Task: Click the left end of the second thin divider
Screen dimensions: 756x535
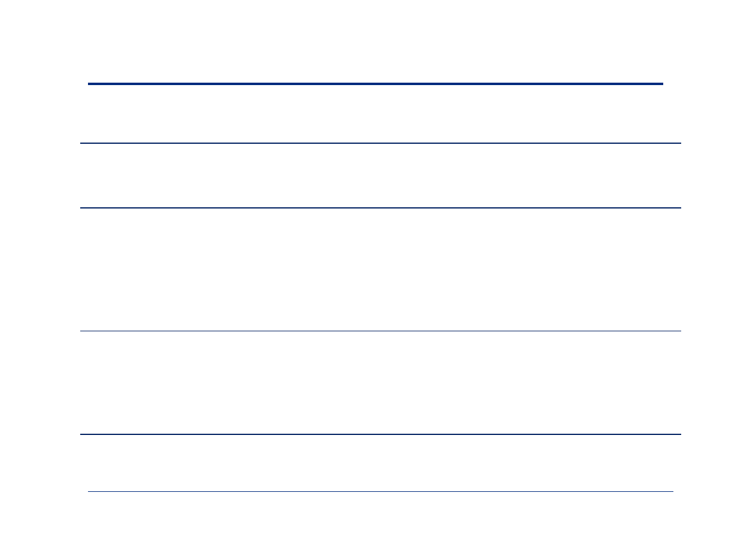Action: click(x=83, y=208)
